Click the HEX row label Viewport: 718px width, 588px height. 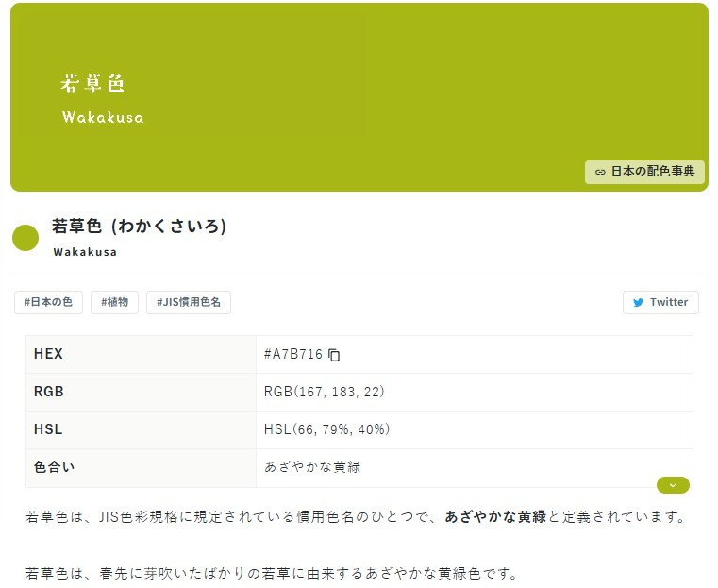click(48, 354)
